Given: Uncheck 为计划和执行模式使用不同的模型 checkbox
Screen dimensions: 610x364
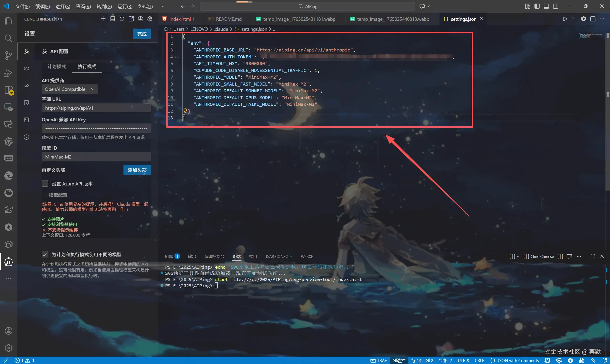Looking at the screenshot, I should point(45,254).
